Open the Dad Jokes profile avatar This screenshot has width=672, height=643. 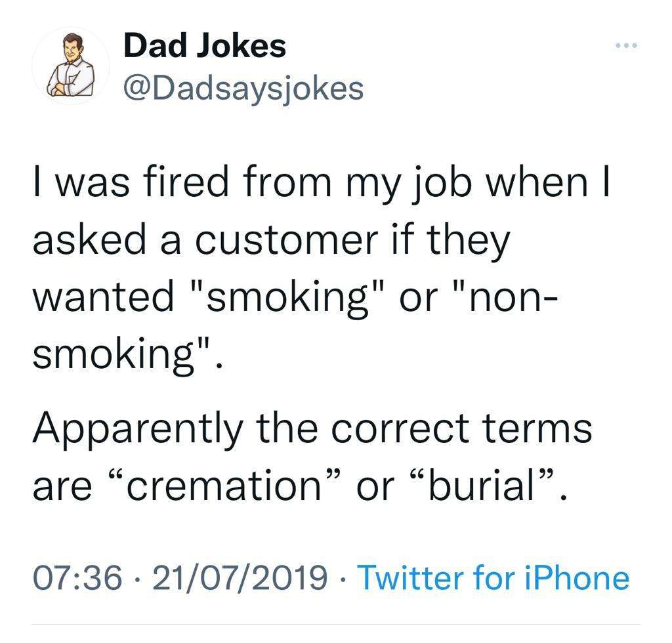(71, 66)
